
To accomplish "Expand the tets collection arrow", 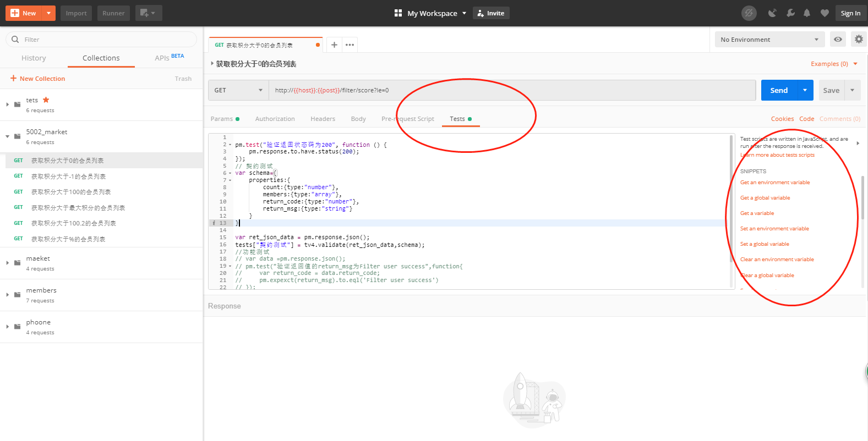I will click(x=7, y=104).
